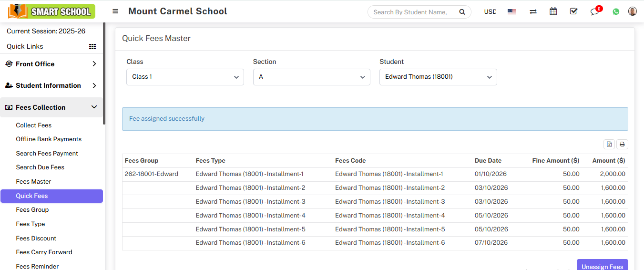644x270 pixels.
Task: Open the calendar icon in header
Action: pyautogui.click(x=553, y=11)
